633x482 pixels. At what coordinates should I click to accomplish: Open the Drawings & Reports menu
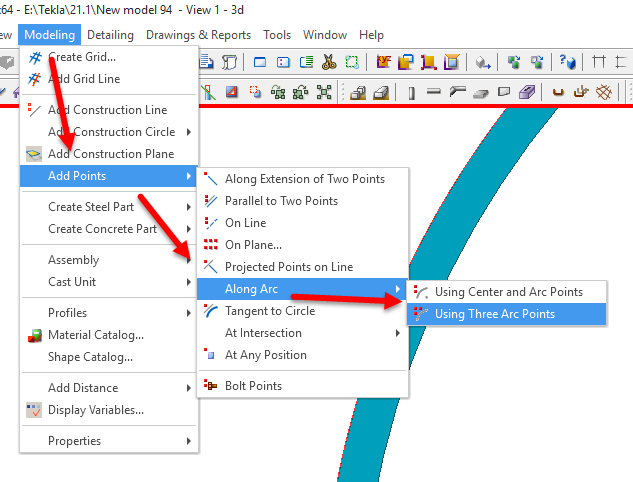tap(198, 35)
